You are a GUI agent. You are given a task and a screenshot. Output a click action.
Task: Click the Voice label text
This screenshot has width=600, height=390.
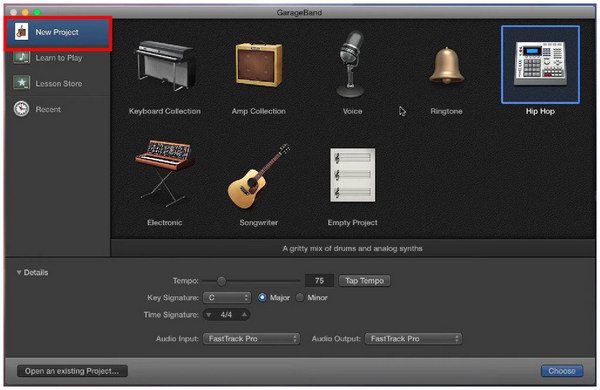pyautogui.click(x=352, y=111)
